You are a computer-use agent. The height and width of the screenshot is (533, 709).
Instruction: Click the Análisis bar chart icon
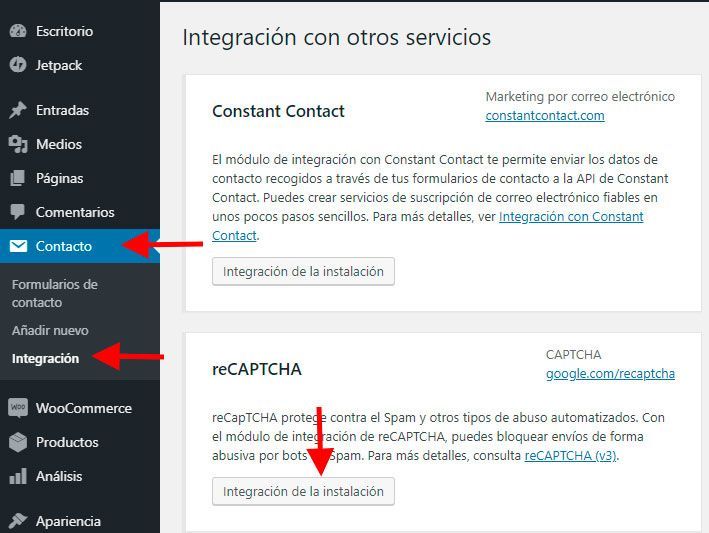(18, 476)
